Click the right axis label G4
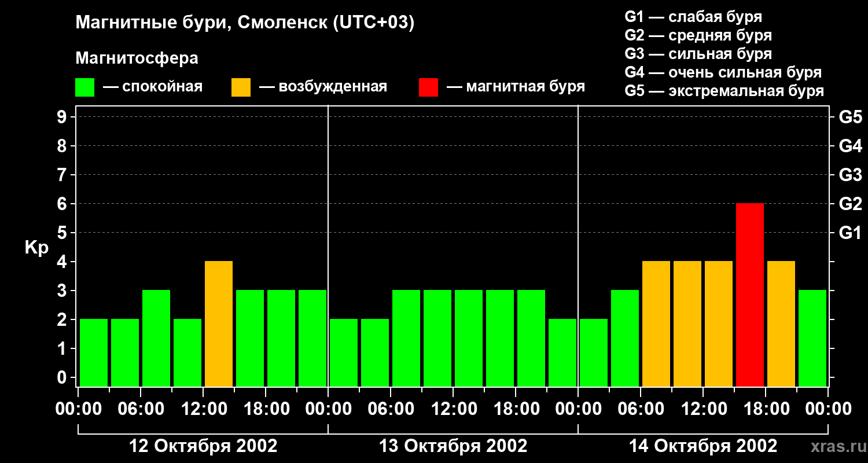The image size is (868, 463). [x=850, y=146]
